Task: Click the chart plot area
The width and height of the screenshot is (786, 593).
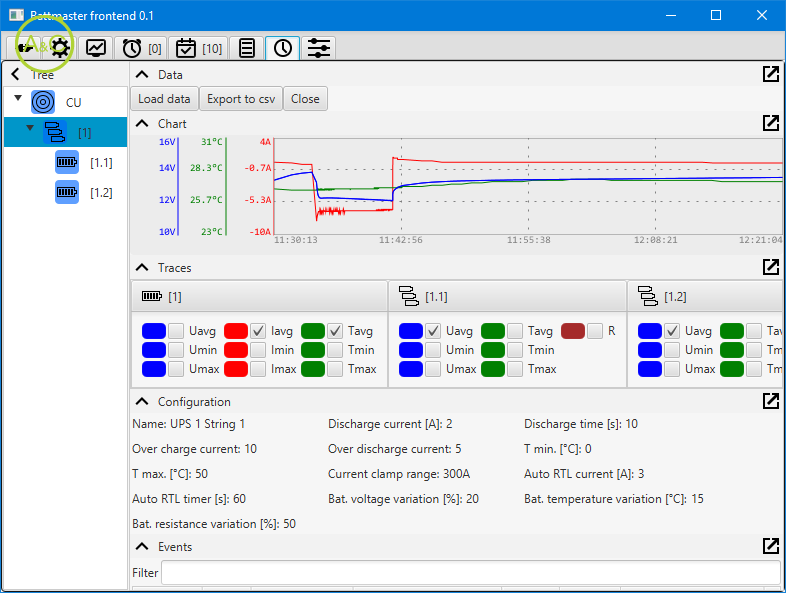Action: click(528, 186)
